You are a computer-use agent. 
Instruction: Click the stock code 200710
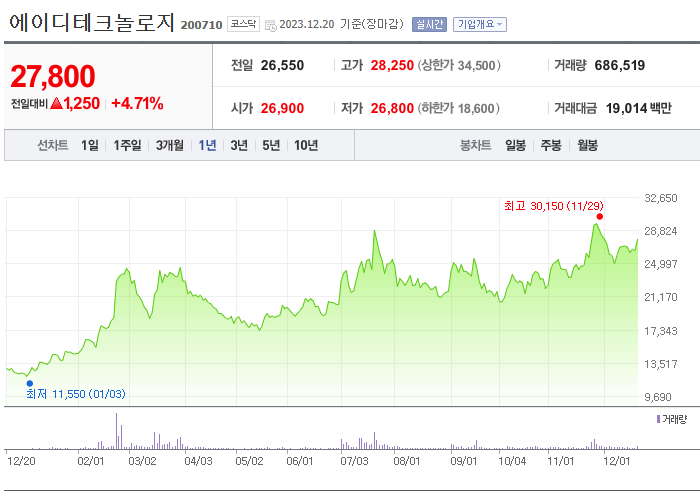point(201,25)
